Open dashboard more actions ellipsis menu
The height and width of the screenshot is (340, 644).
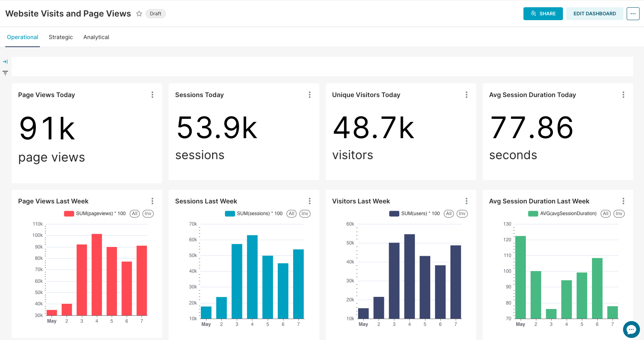(x=633, y=14)
